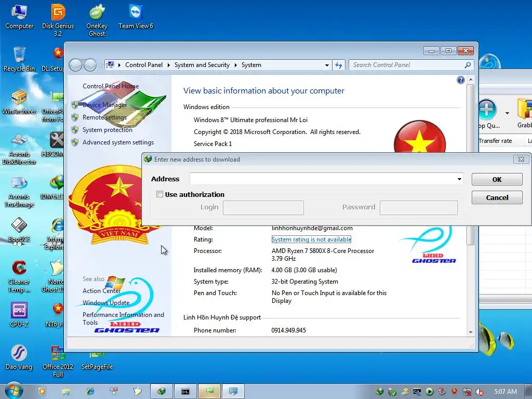Open Performance Information and Tools link
This screenshot has height=399, width=532.
[123, 318]
